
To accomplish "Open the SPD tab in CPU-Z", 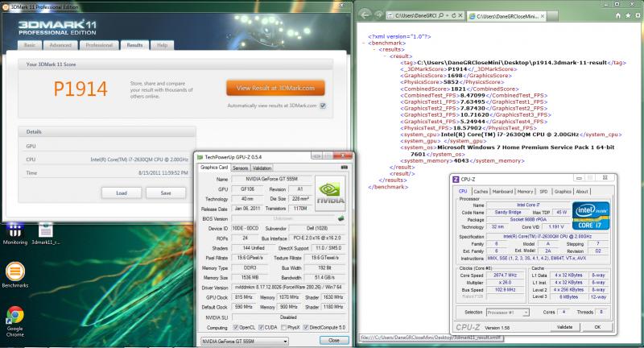I will pos(543,192).
